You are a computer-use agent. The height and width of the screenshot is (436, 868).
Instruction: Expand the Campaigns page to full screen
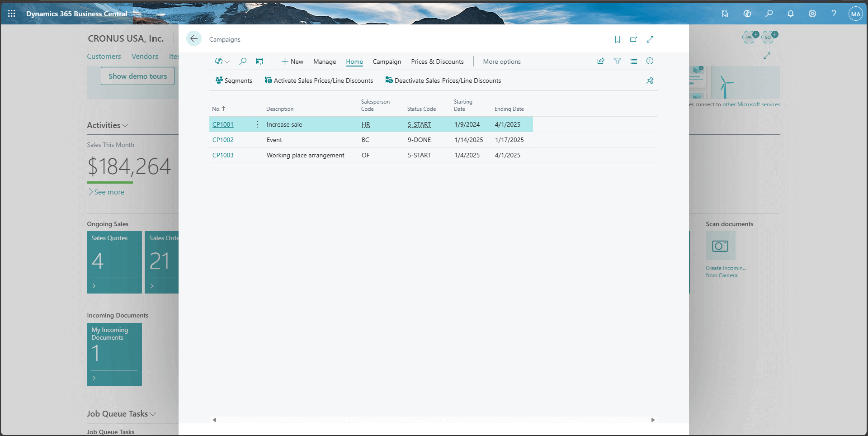[x=650, y=39]
